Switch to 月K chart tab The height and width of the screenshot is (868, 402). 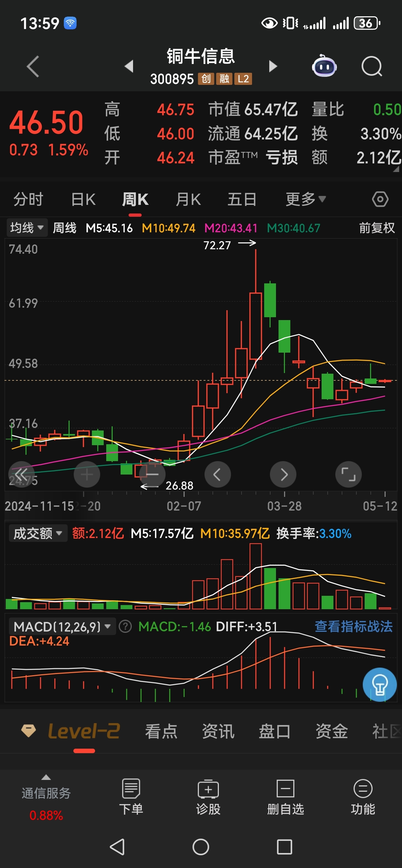point(188,199)
